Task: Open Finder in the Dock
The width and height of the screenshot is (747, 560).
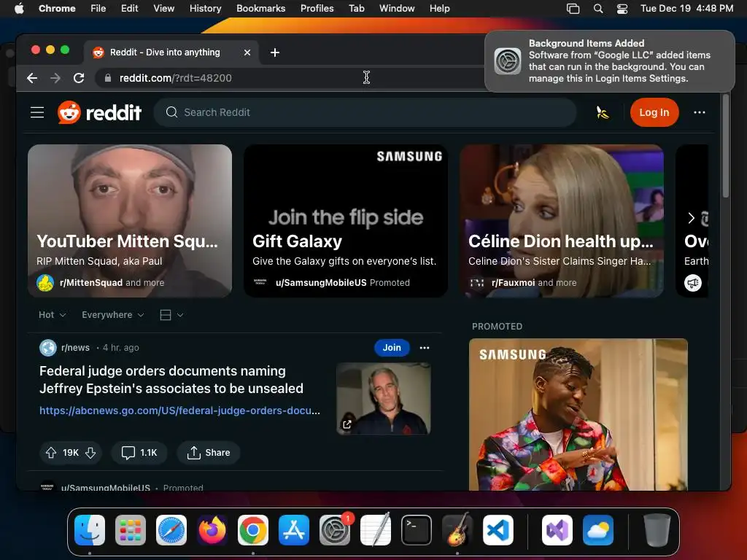Action: (x=90, y=530)
